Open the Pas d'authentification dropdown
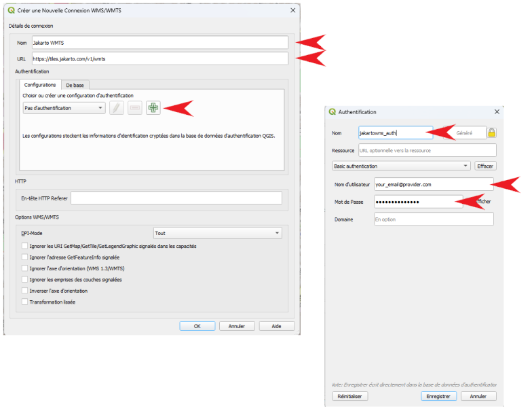The width and height of the screenshot is (532, 413). click(x=64, y=108)
